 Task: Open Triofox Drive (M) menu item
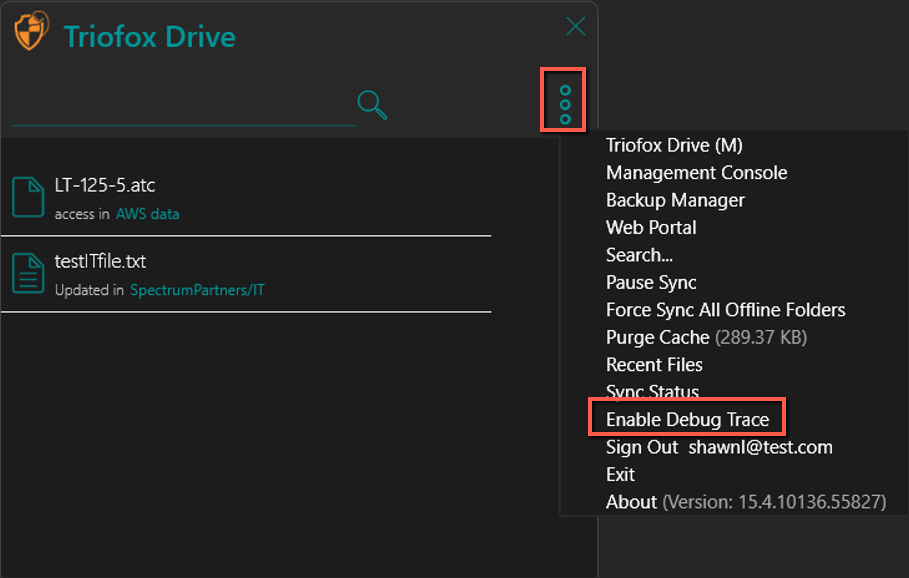(674, 145)
